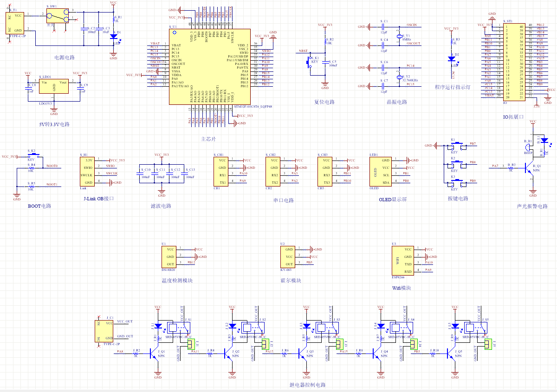The height and width of the screenshot is (392, 557).
Task: Click the "Wifi模块" label
Action: tap(401, 288)
